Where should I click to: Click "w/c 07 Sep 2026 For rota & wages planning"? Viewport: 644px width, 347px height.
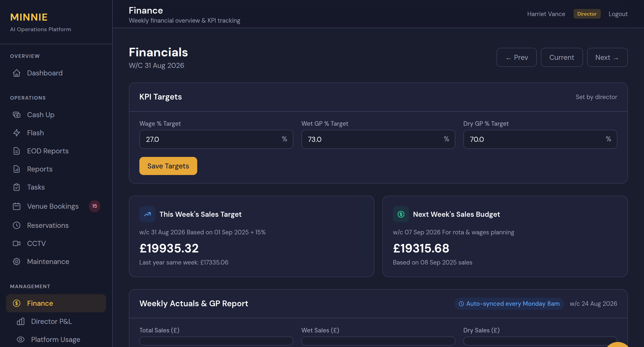pyautogui.click(x=454, y=232)
